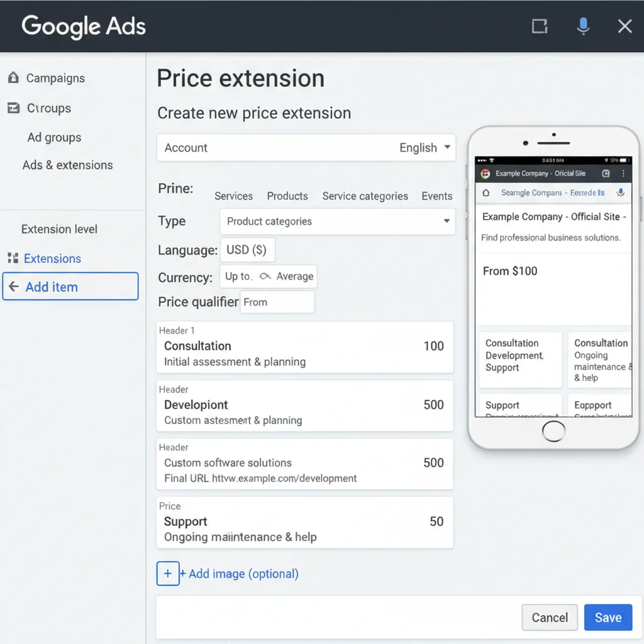Edit the Support header field
The image size is (644, 644).
(x=186, y=521)
